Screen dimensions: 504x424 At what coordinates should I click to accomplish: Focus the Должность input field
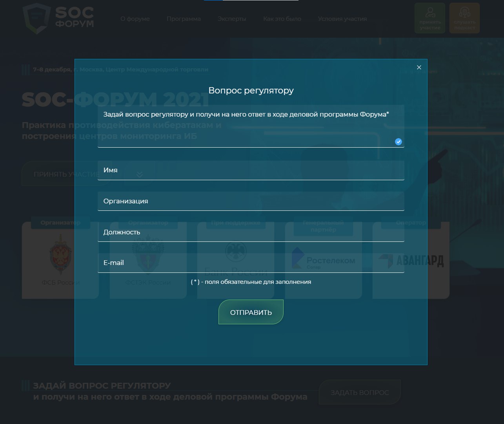251,232
